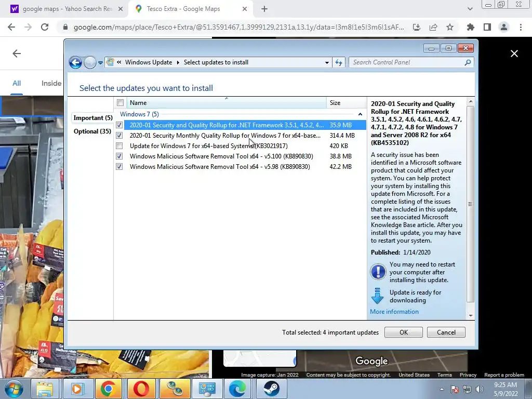The width and height of the screenshot is (532, 399).
Task: Open Steam from the taskbar
Action: coord(271,389)
